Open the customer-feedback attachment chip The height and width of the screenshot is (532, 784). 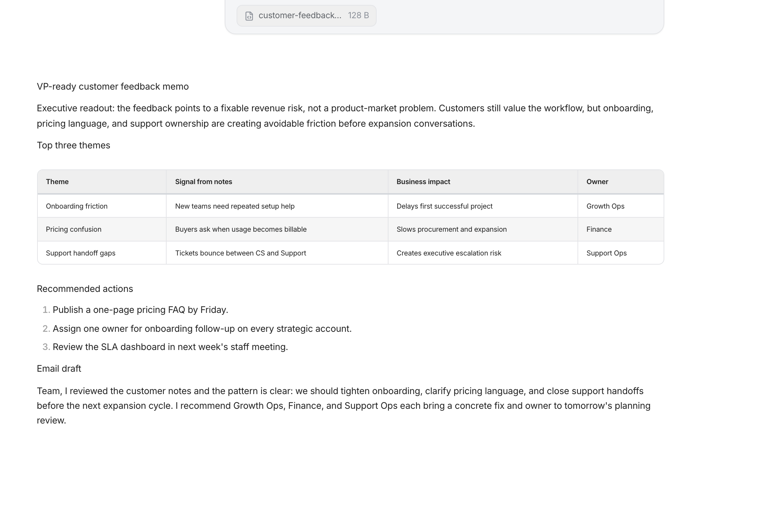[x=300, y=16]
